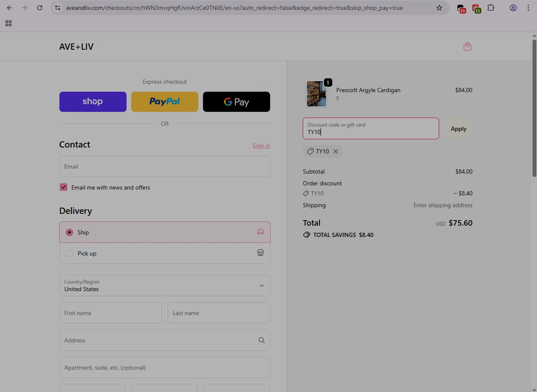The width and height of the screenshot is (537, 392).
Task: Open the apps grid in bookmarks bar
Action: coord(9,23)
